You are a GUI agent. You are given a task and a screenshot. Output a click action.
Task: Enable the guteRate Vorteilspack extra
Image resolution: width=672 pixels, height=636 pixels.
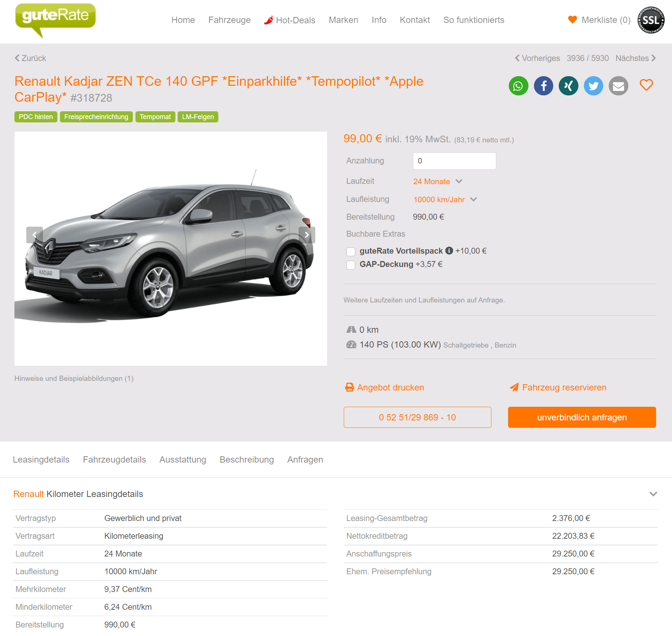[351, 252]
